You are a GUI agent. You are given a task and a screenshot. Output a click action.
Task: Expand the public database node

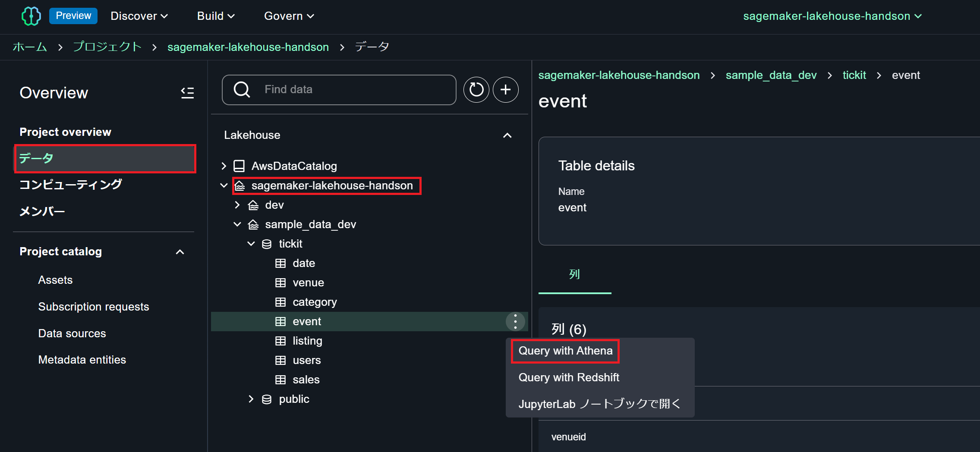tap(251, 399)
